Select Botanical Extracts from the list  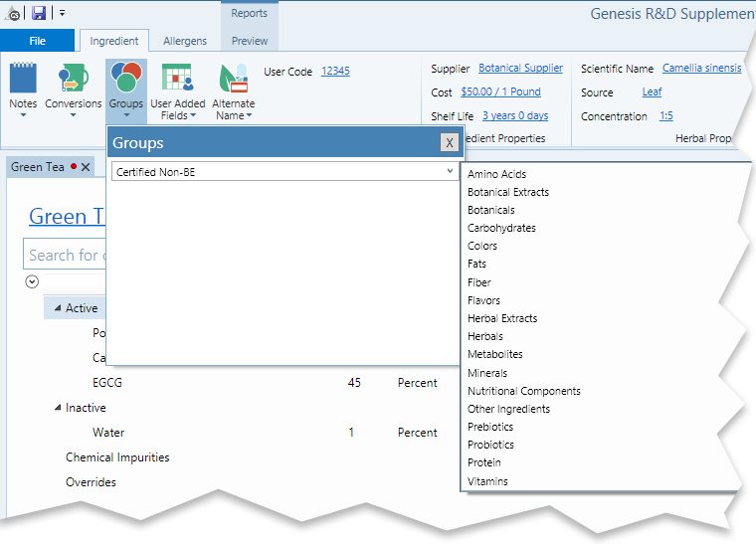[508, 192]
